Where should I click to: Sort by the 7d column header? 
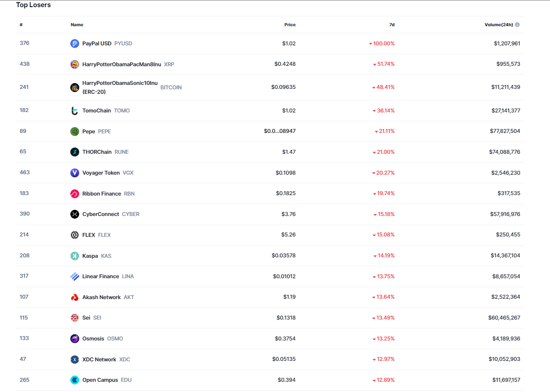pos(392,25)
